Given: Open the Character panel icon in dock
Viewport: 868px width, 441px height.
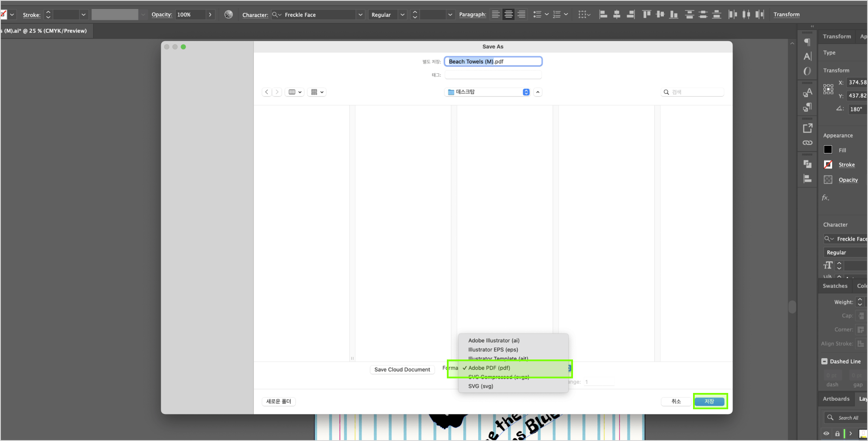Looking at the screenshot, I should [x=807, y=56].
